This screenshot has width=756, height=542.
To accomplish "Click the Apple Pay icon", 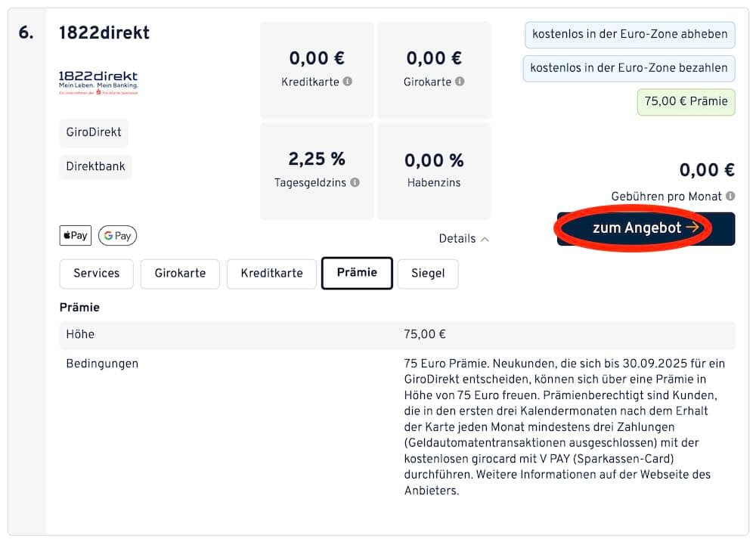I will [x=75, y=235].
